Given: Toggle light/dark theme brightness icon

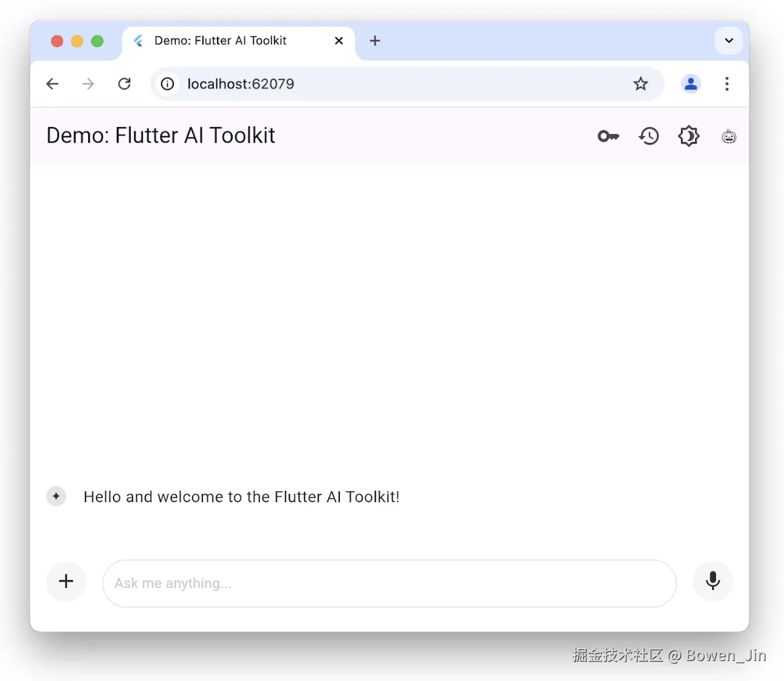Looking at the screenshot, I should click(689, 136).
